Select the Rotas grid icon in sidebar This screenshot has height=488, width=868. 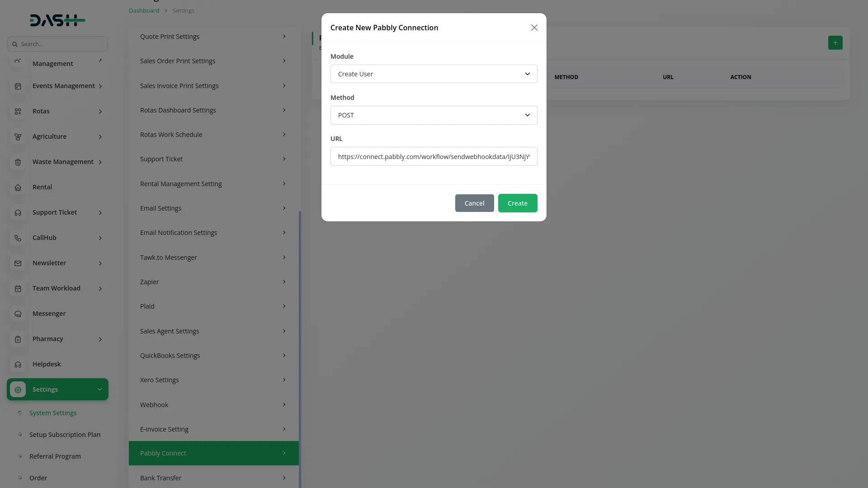(x=18, y=111)
